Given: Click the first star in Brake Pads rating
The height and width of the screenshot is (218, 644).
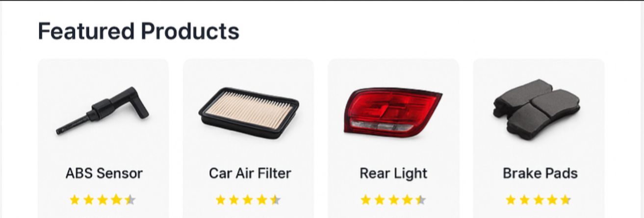Looking at the screenshot, I should pyautogui.click(x=511, y=200).
